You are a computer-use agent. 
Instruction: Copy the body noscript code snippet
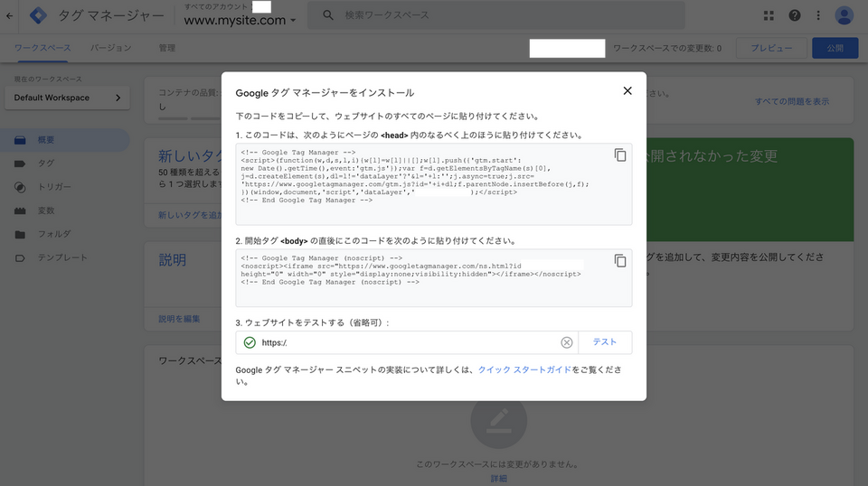(x=620, y=261)
